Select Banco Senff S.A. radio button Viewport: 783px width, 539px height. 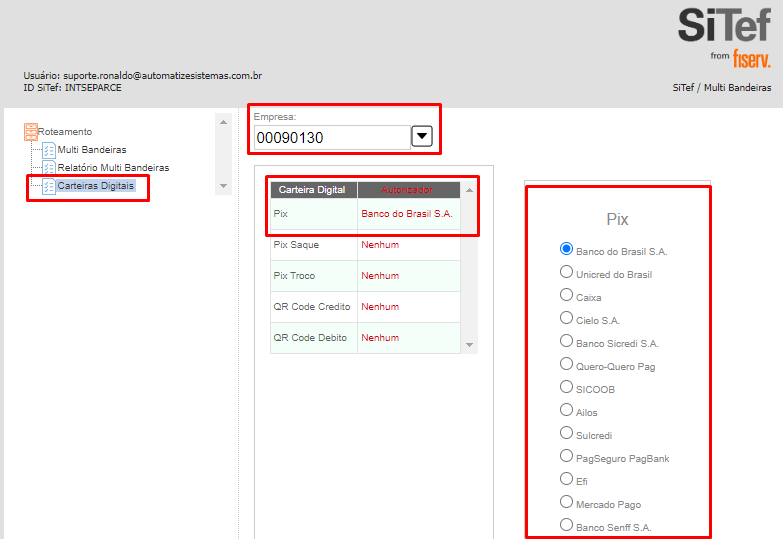566,525
